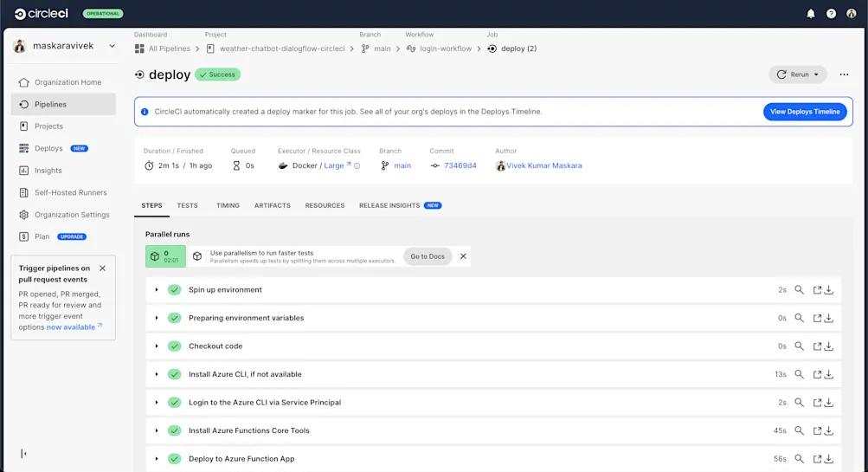The height and width of the screenshot is (472, 868).
Task: Switch to the TIMING tab
Action: (228, 205)
